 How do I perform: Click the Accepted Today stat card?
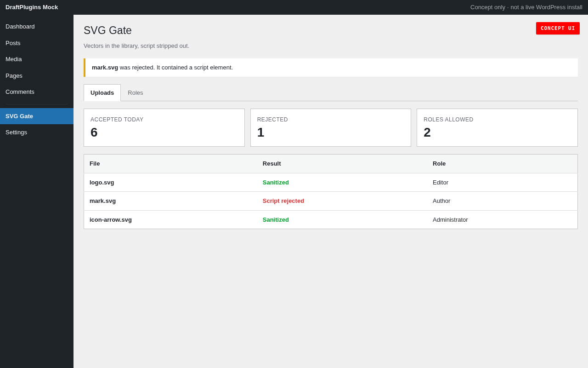[x=164, y=128]
